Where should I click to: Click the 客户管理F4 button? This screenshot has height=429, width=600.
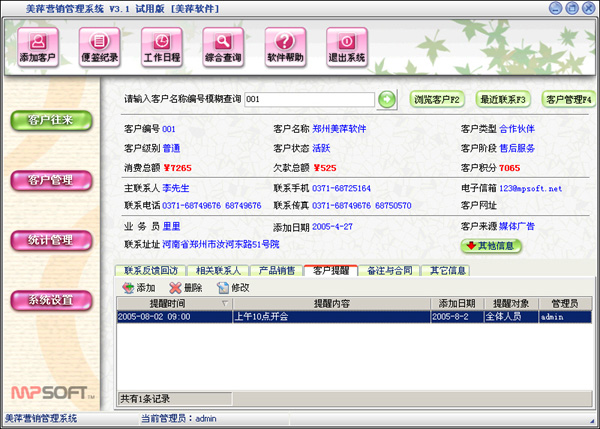tap(567, 99)
